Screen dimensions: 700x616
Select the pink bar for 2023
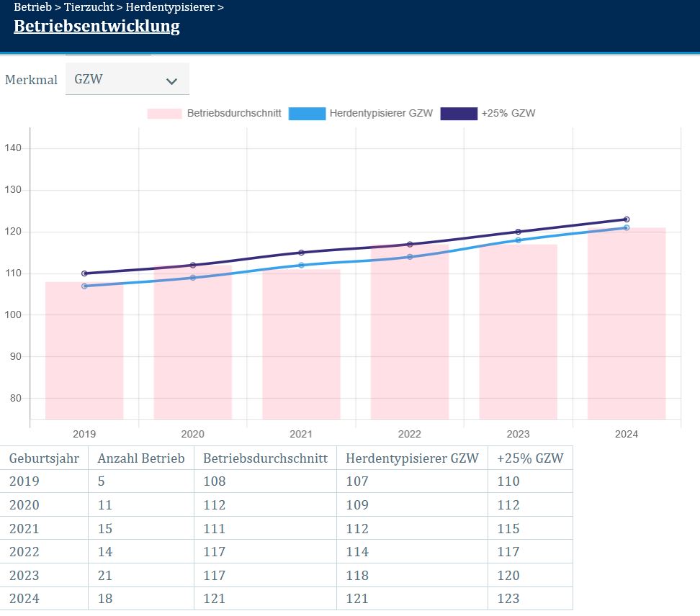click(x=518, y=338)
